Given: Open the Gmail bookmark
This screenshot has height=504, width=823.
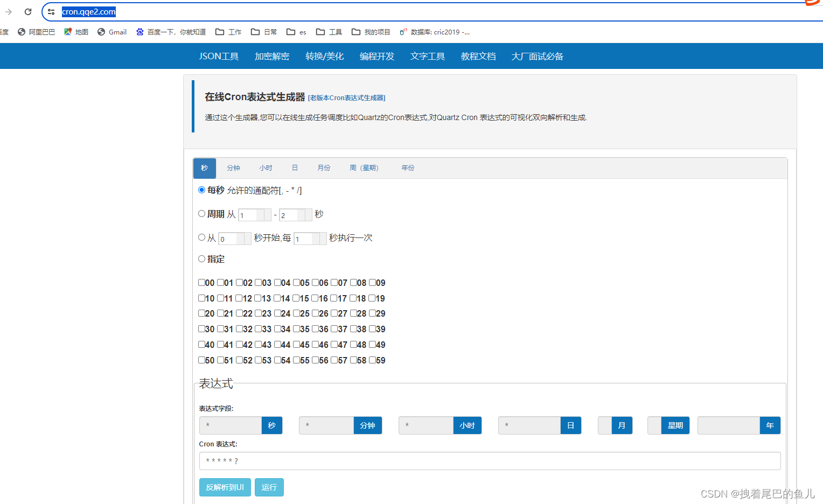Looking at the screenshot, I should [x=112, y=32].
